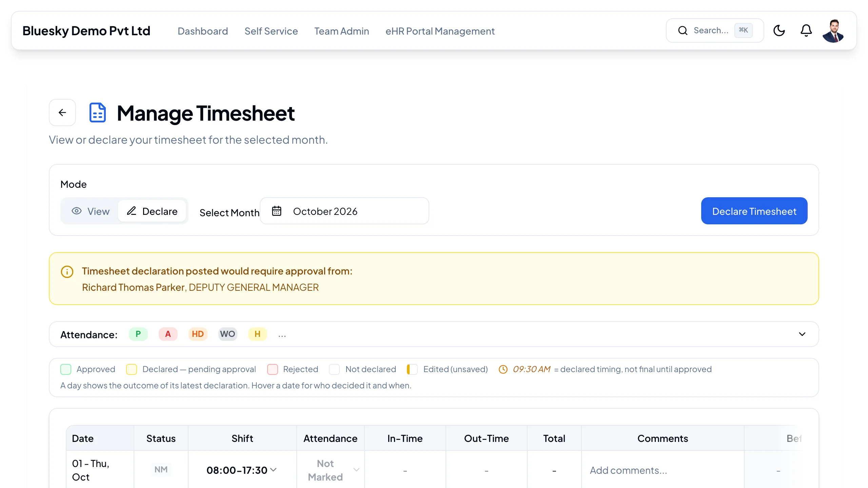The height and width of the screenshot is (488, 868).
Task: Click Bluesky Demo Pvt Ltd brand
Action: [86, 31]
